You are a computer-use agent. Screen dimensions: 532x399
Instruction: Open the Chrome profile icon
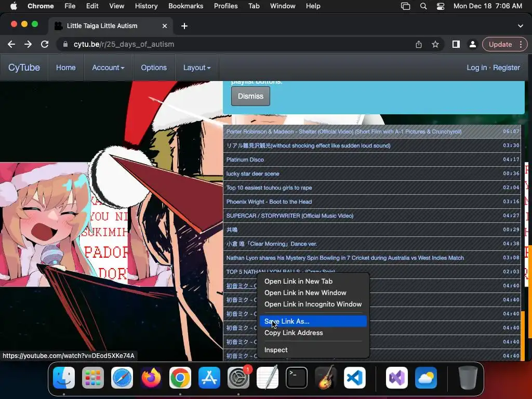[472, 45]
